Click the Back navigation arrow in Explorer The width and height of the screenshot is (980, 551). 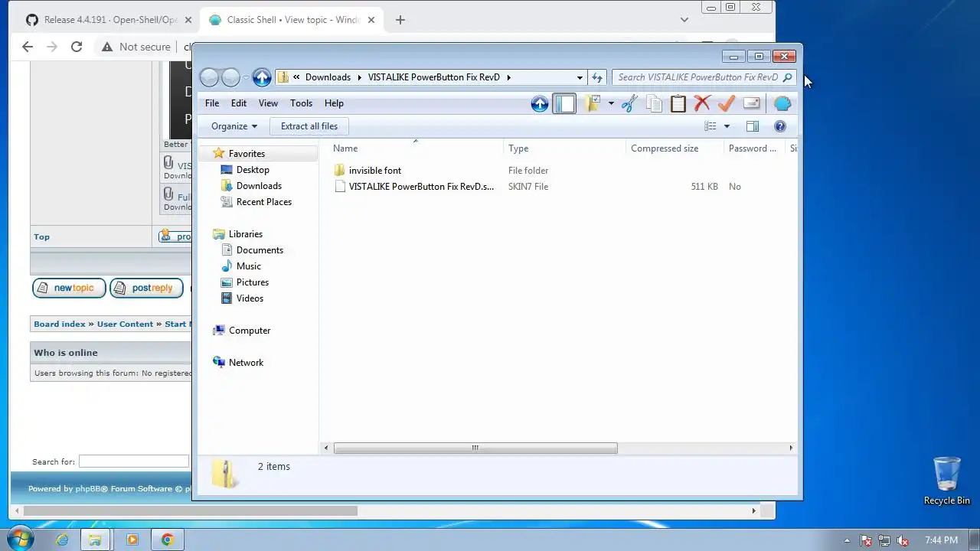209,77
